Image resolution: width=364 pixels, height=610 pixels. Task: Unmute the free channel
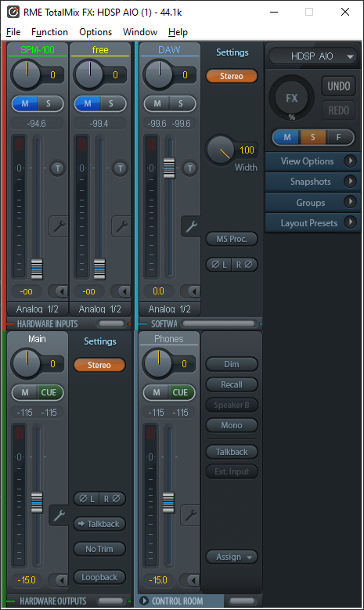pos(88,103)
